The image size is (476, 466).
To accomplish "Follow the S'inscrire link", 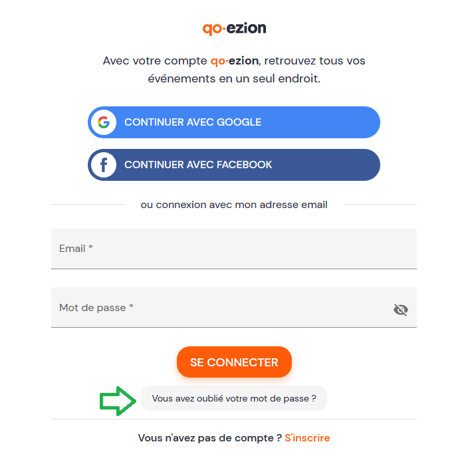I will [307, 438].
